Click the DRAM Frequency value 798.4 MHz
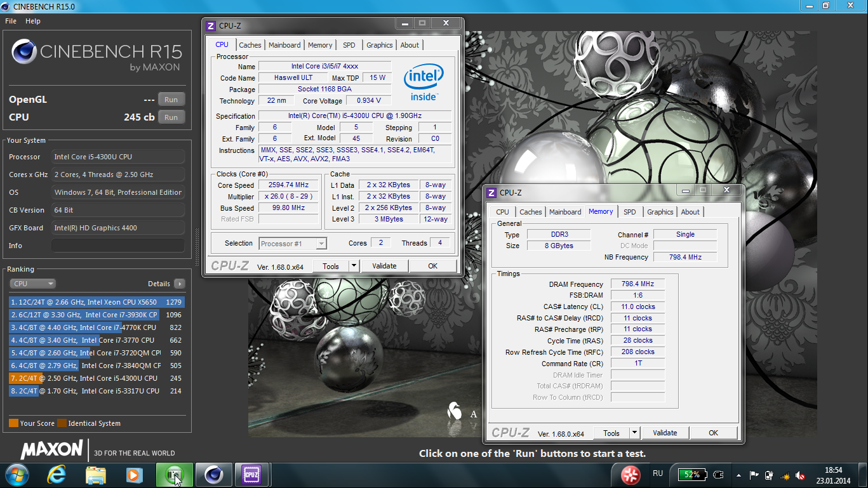 click(x=638, y=284)
